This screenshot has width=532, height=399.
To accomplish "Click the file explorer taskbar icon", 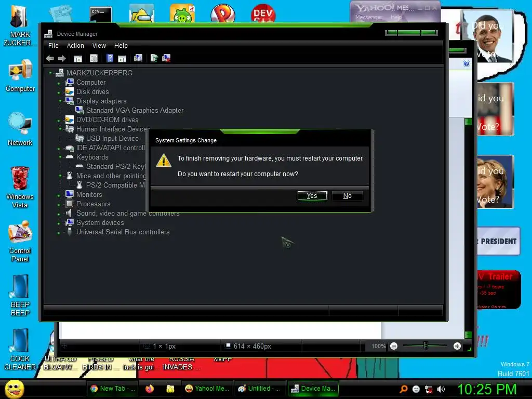I will tap(170, 389).
